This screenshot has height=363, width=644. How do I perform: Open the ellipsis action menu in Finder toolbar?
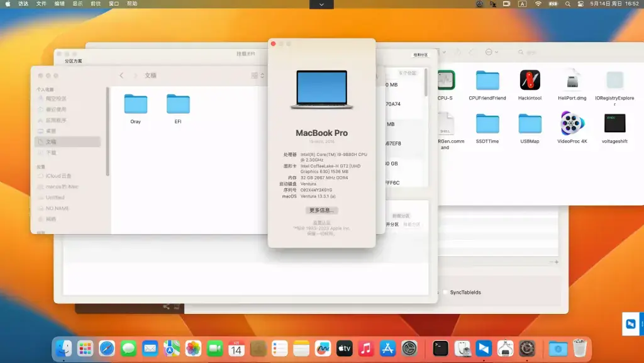point(491,52)
